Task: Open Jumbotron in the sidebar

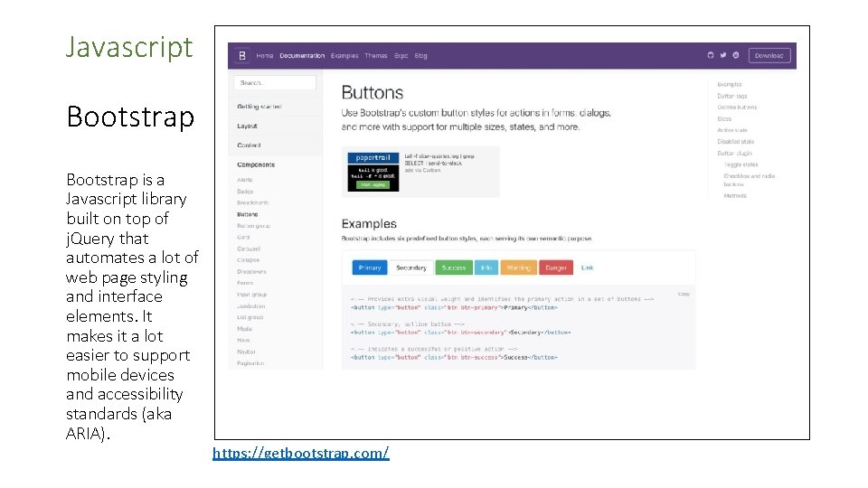Action: coord(251,306)
